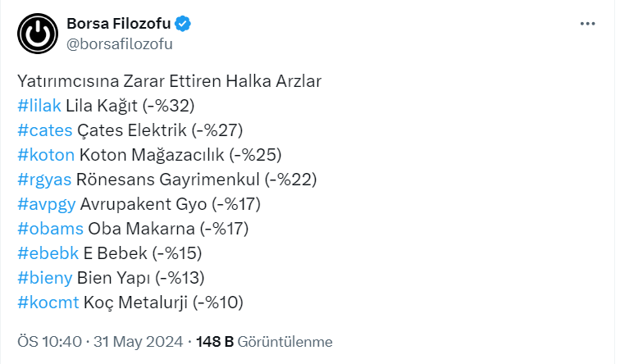Click the @borsafilozofu handle
620x364 pixels.
(120, 44)
